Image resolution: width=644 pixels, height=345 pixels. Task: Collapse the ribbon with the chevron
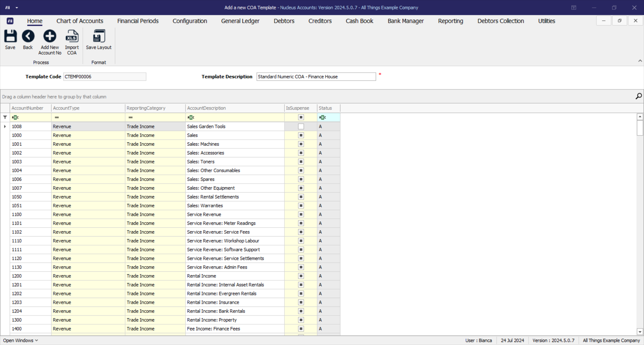point(640,61)
